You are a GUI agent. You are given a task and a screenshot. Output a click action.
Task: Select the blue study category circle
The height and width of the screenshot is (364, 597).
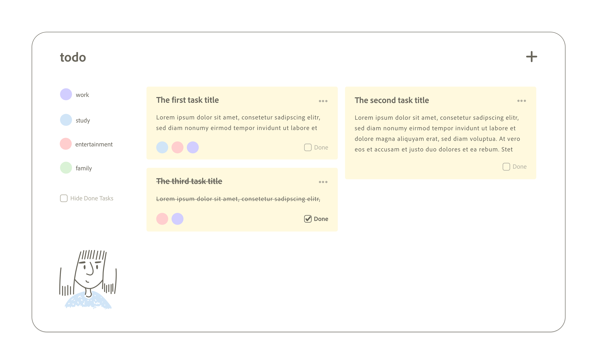coord(66,120)
